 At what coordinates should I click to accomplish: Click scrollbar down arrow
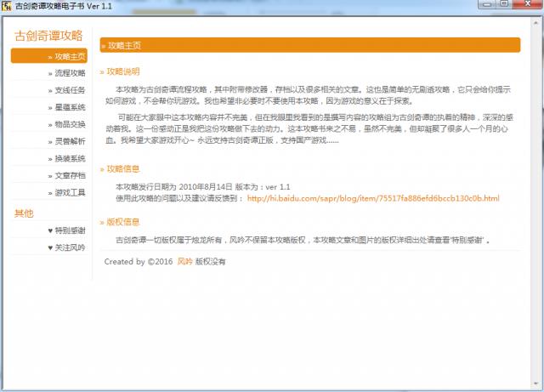coord(536,383)
